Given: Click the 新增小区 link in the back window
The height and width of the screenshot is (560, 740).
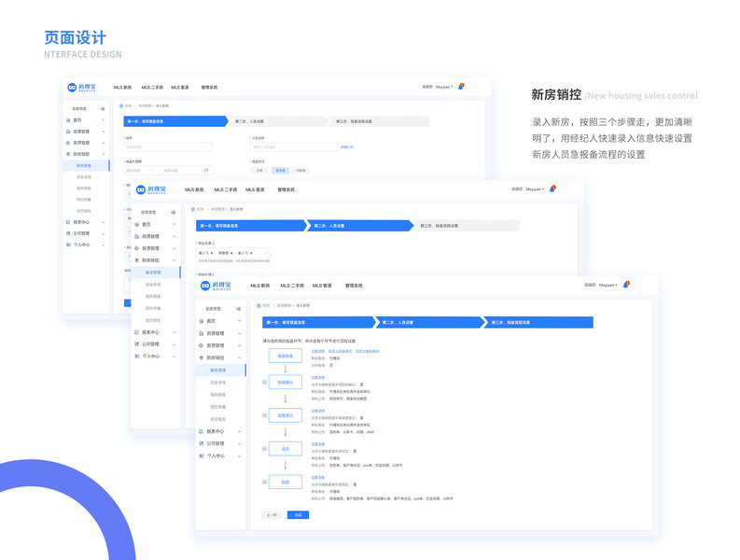Looking at the screenshot, I should point(347,147).
